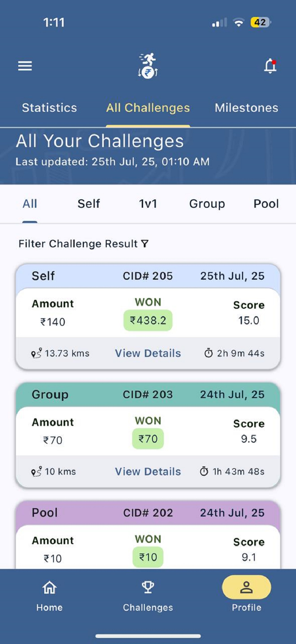The width and height of the screenshot is (296, 644).
Task: Open the Pool challenge CID# 202 card
Action: [x=148, y=535]
